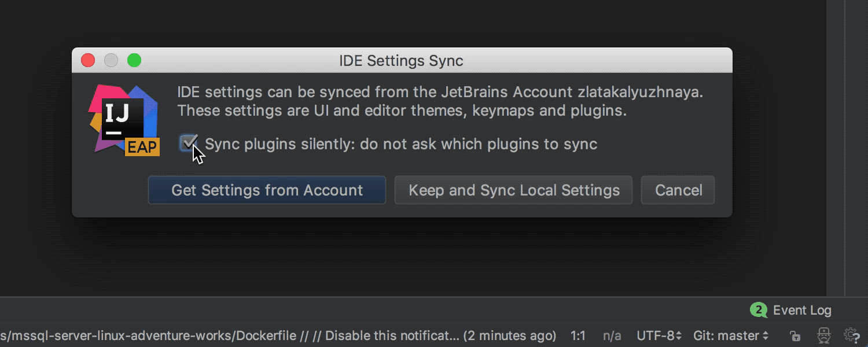Click the Sync plugins silently label text
The width and height of the screenshot is (868, 347).
tap(400, 144)
